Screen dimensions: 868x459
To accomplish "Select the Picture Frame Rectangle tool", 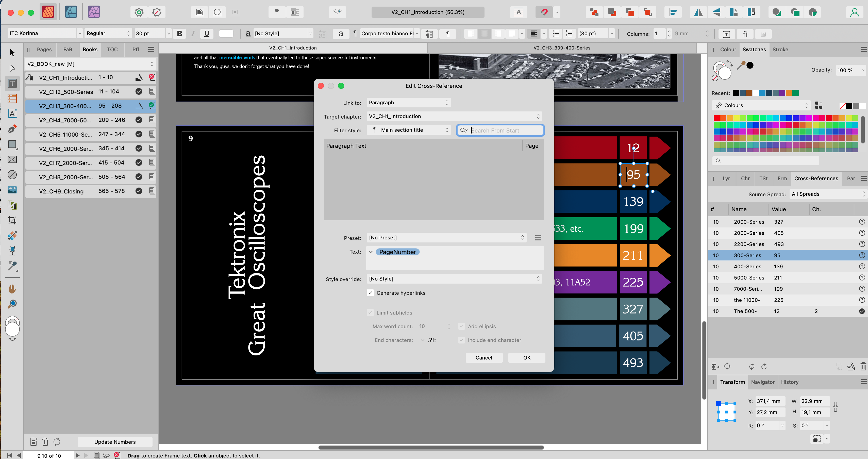I will 12,159.
